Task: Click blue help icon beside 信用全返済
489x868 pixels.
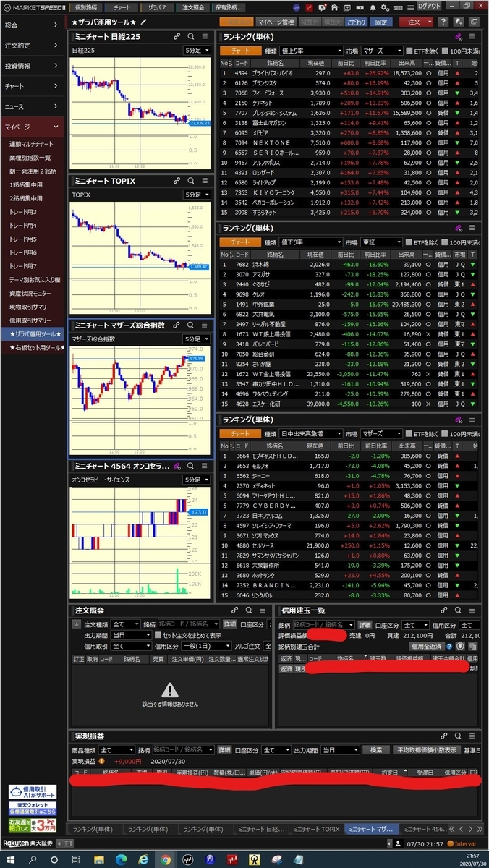Action: coord(449,646)
